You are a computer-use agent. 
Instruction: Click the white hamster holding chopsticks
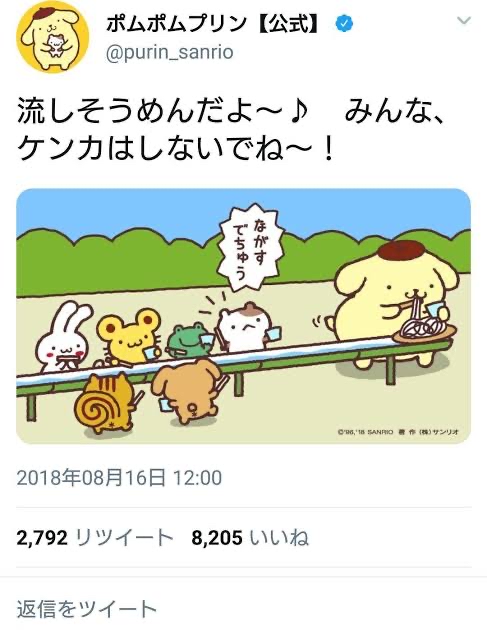tap(246, 327)
